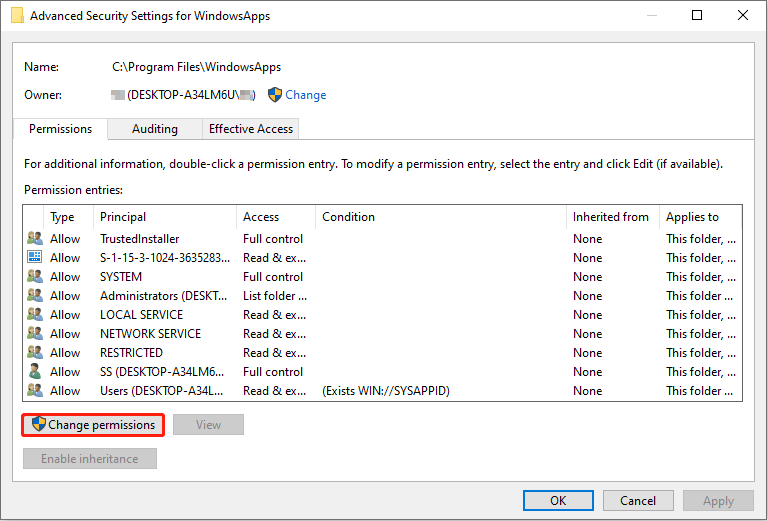The width and height of the screenshot is (768, 521).
Task: Click the Users row's group icon
Action: pyautogui.click(x=35, y=390)
